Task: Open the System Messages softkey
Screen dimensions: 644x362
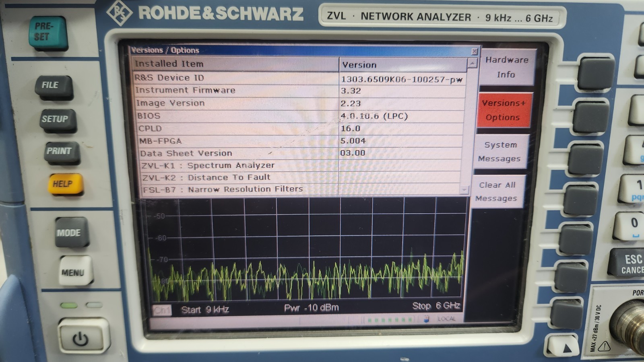Action: pos(500,152)
